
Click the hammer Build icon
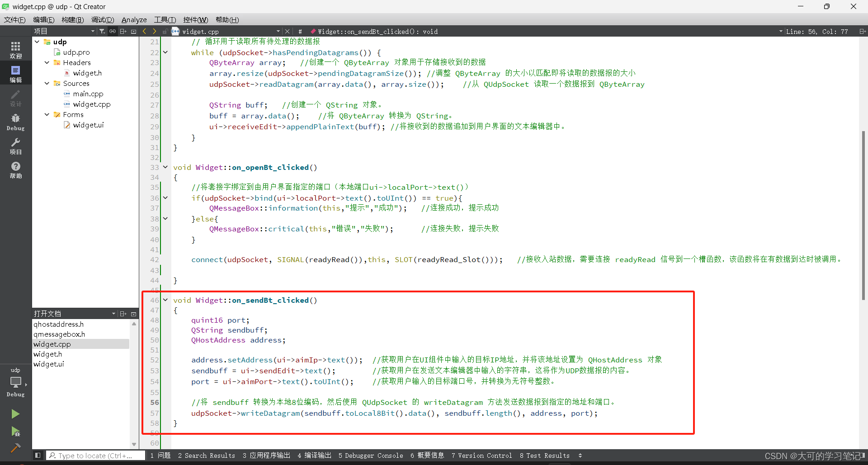pos(15,447)
